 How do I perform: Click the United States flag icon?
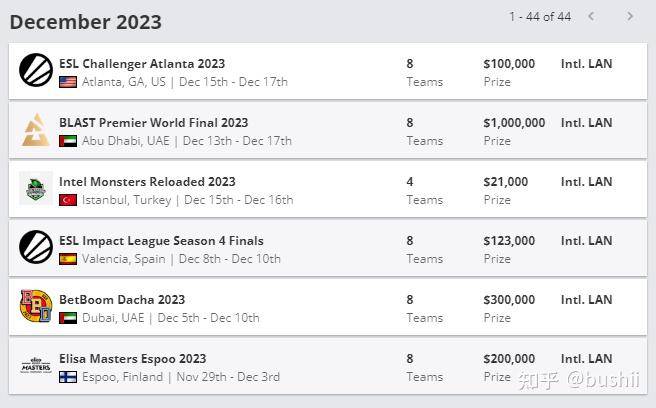click(x=68, y=82)
